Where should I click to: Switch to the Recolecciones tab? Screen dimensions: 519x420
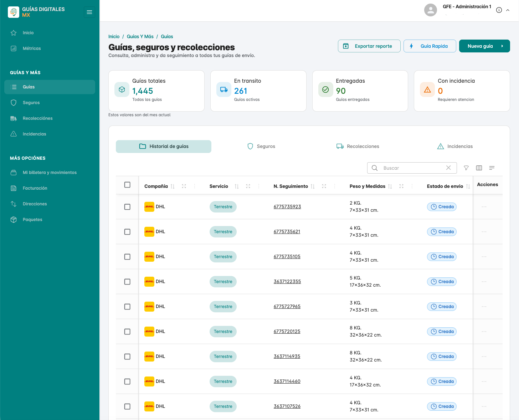(x=358, y=147)
